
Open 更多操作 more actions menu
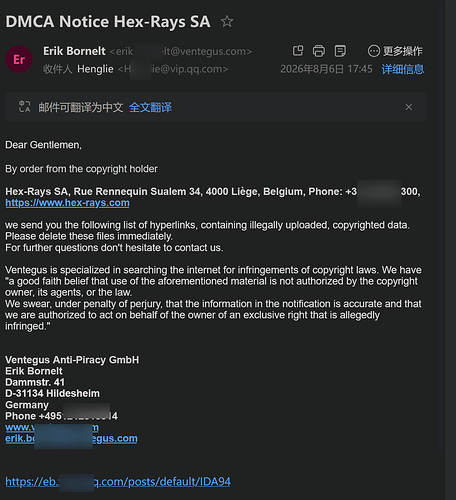click(x=395, y=51)
